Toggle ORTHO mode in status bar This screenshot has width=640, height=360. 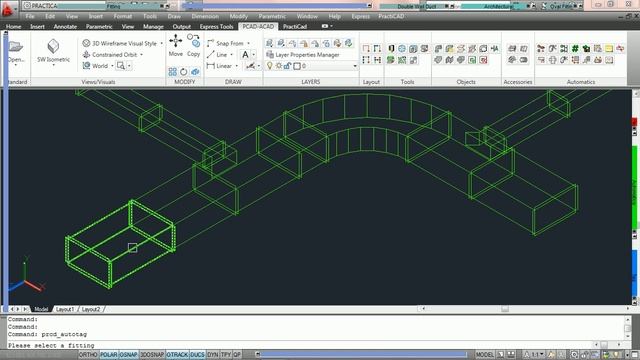pyautogui.click(x=88, y=355)
